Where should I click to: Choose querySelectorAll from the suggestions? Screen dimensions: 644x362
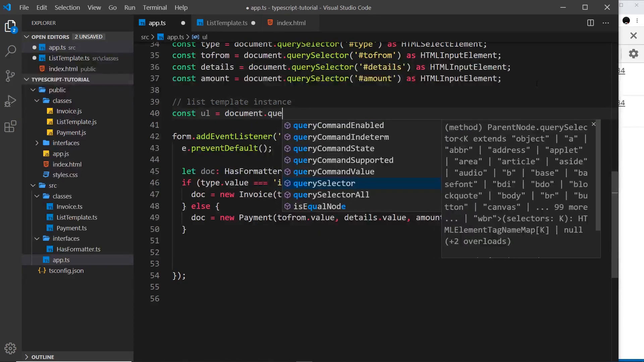(362, 195)
